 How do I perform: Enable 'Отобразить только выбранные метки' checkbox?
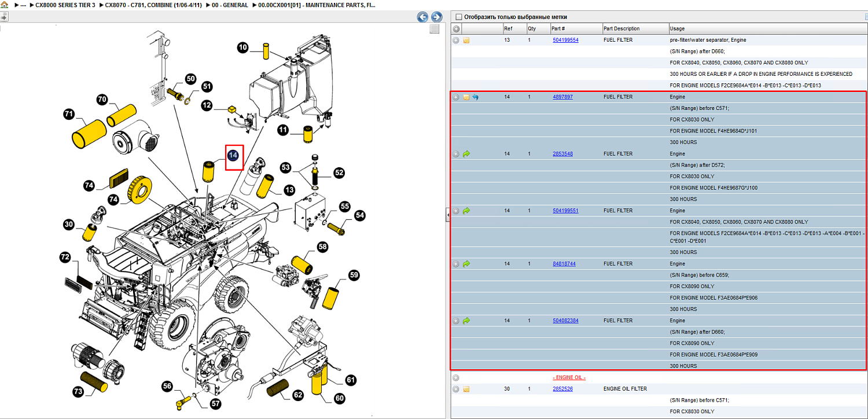pyautogui.click(x=459, y=17)
